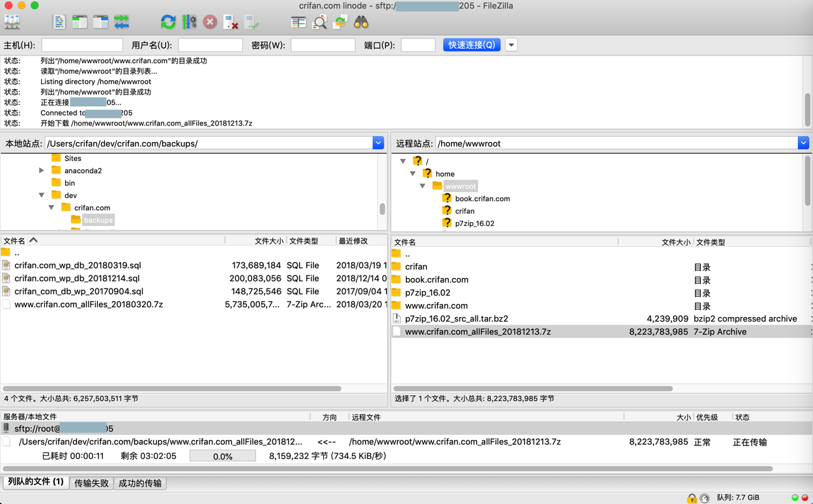Reconnect to the last server
Viewport: 813px width, 504px height.
251,22
